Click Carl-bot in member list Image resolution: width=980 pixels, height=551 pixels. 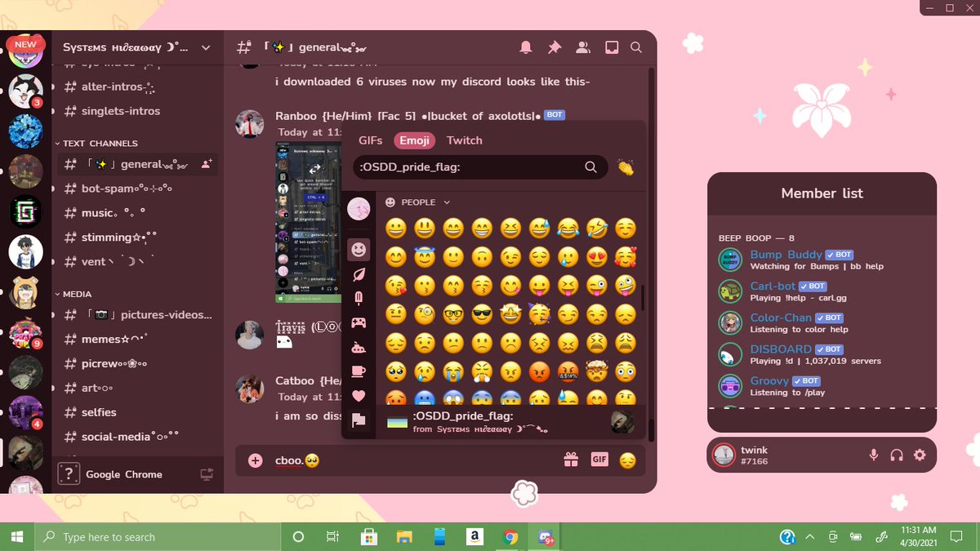coord(822,291)
